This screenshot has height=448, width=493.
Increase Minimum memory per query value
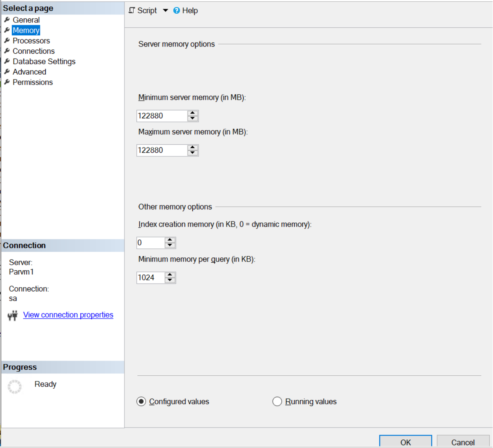170,275
